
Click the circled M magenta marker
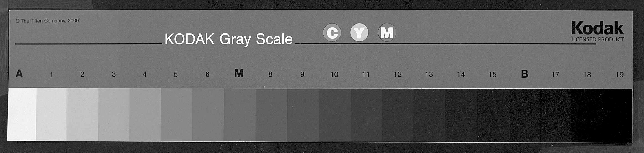387,33
